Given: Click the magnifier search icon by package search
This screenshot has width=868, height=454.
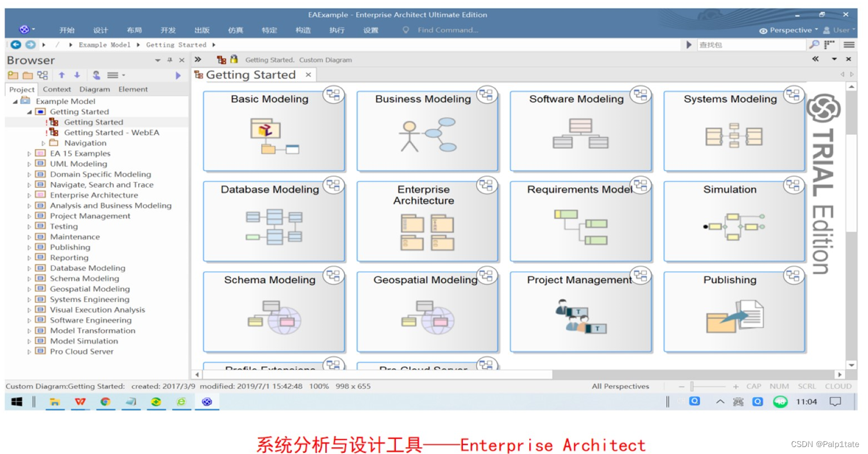Looking at the screenshot, I should tap(814, 44).
